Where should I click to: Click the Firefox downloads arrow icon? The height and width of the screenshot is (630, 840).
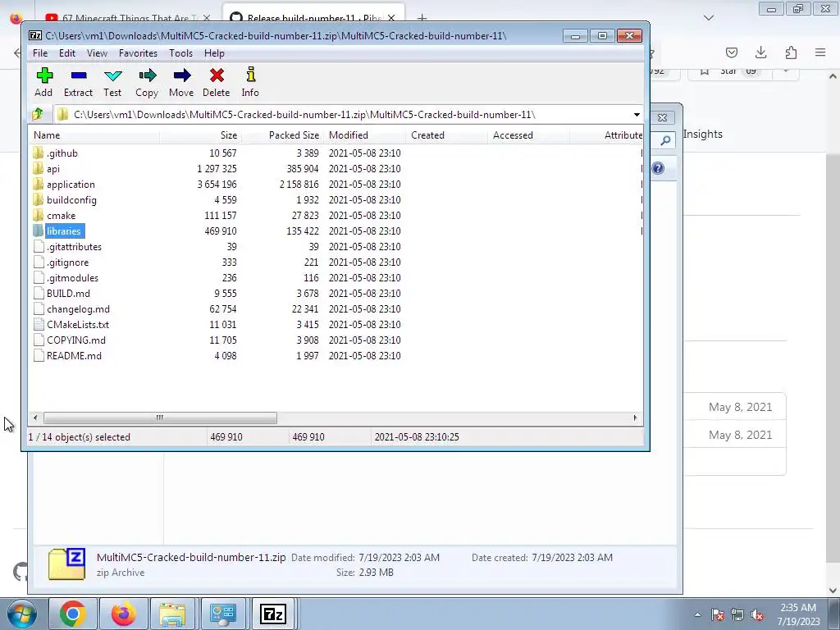[760, 52]
